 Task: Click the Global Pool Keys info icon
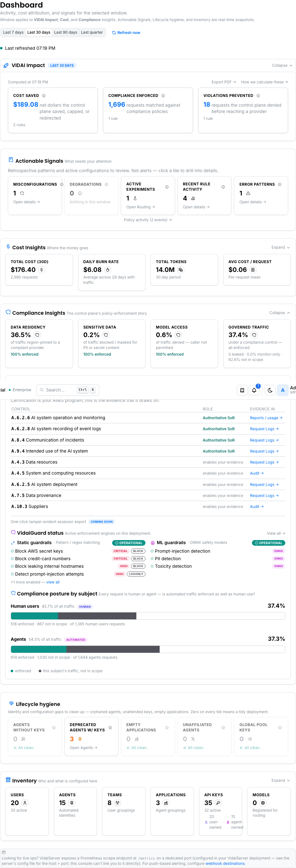pyautogui.click(x=280, y=728)
